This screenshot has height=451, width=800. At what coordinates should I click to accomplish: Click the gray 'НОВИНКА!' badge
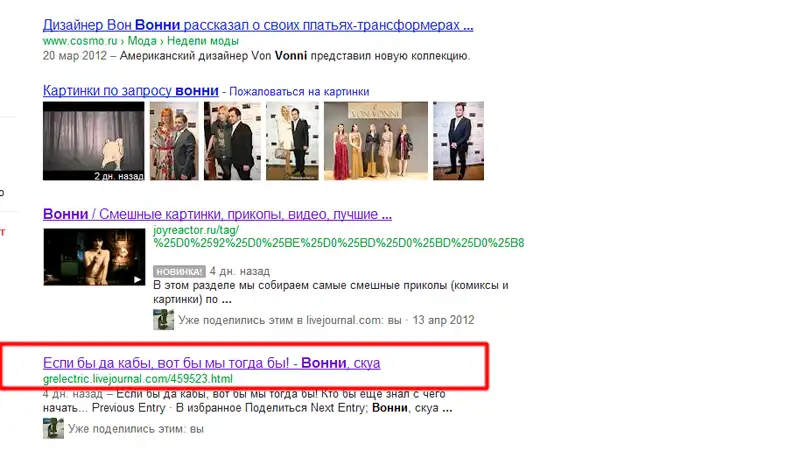pyautogui.click(x=179, y=271)
